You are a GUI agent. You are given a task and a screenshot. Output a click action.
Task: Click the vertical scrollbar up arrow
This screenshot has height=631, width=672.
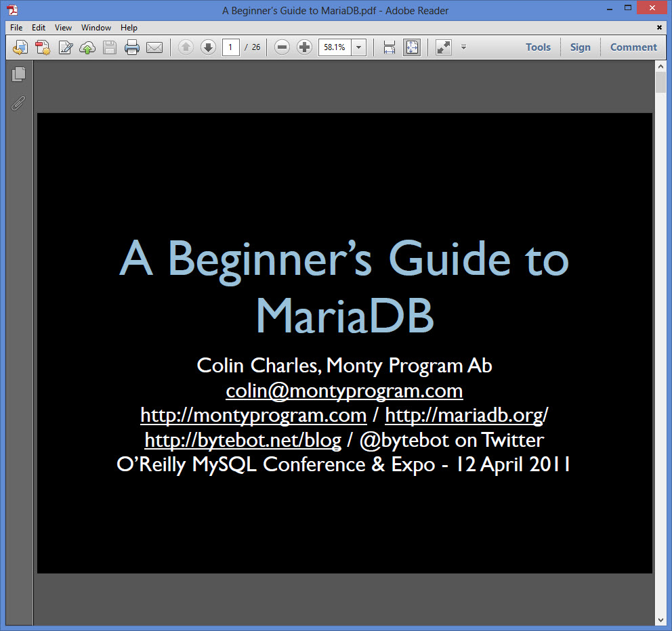(x=660, y=66)
